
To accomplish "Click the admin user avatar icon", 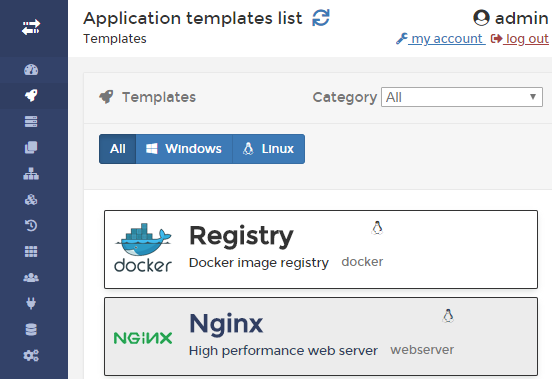I will pyautogui.click(x=481, y=18).
